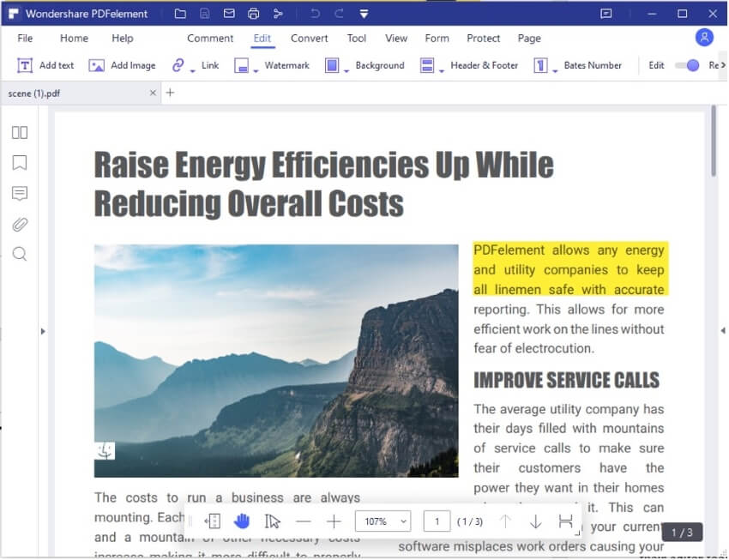Activate the selection arrow tool
Image resolution: width=729 pixels, height=560 pixels.
point(270,521)
